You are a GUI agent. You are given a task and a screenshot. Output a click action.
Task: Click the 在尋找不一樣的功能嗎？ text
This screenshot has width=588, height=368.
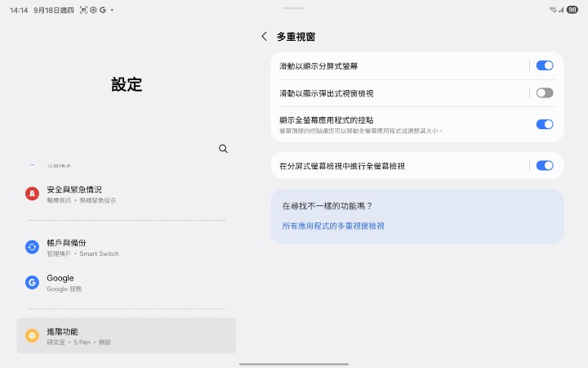pyautogui.click(x=327, y=206)
